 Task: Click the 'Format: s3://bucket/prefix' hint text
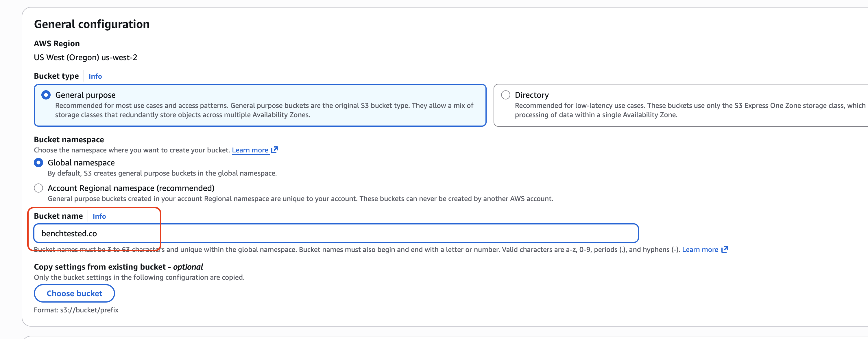pos(76,310)
